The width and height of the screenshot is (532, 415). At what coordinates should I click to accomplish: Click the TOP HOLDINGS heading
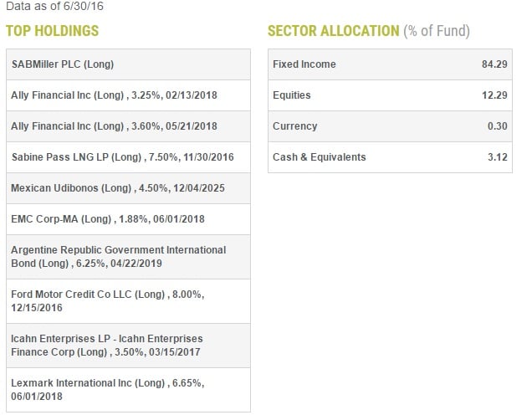52,32
